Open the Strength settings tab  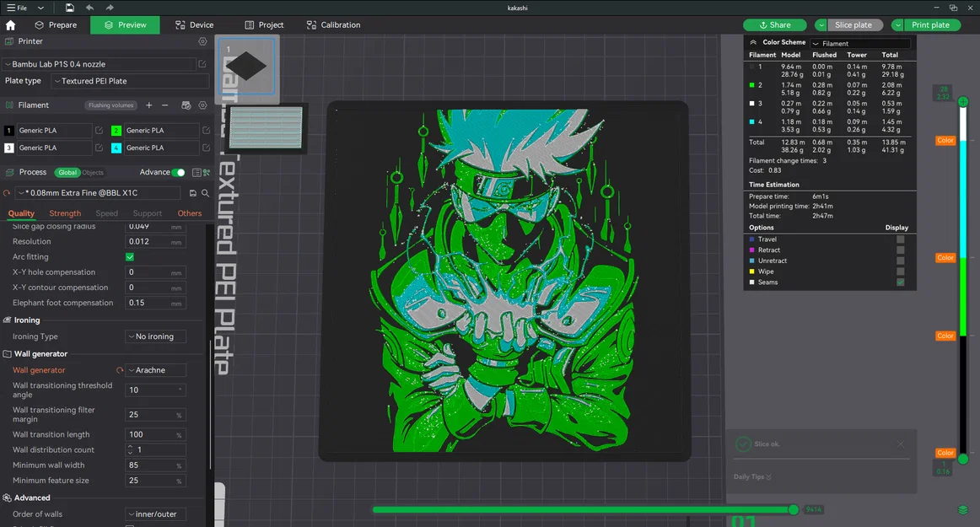[65, 213]
